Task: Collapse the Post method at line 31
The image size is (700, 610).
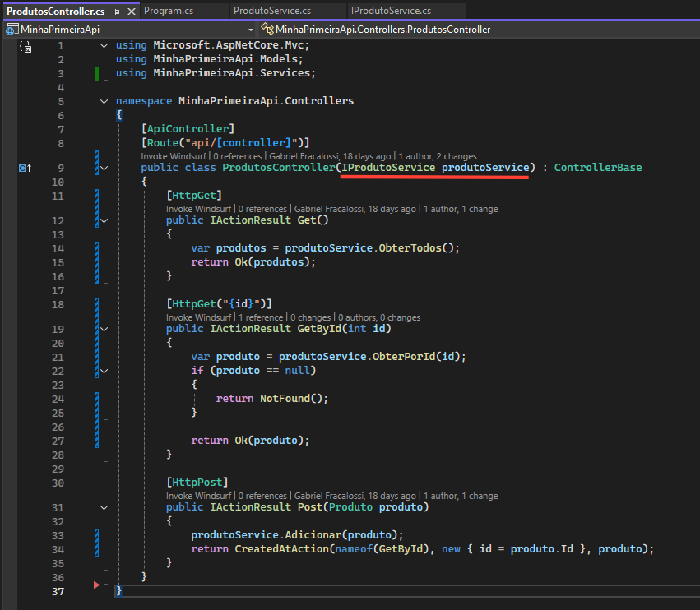Action: 104,507
